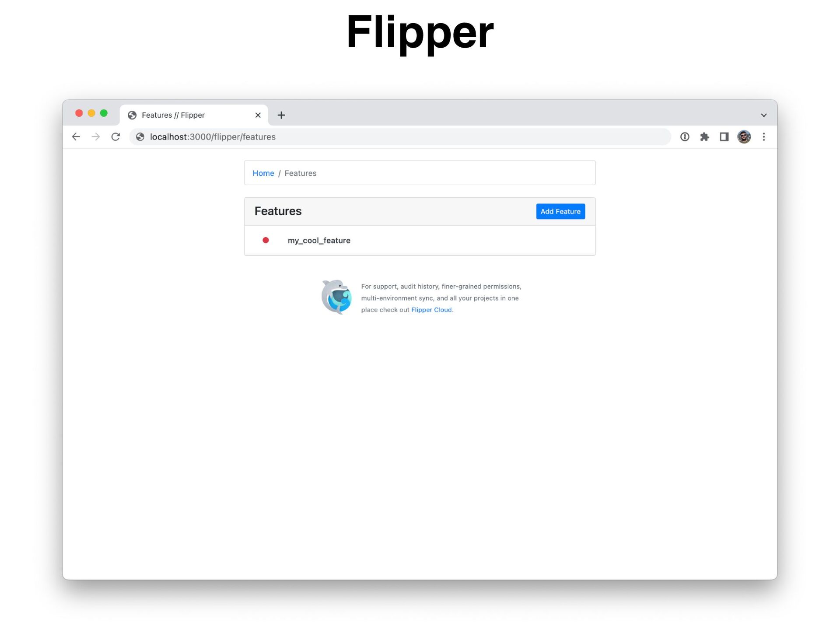Click the browser back arrow
Image resolution: width=840 pixels, height=630 pixels.
pos(76,137)
